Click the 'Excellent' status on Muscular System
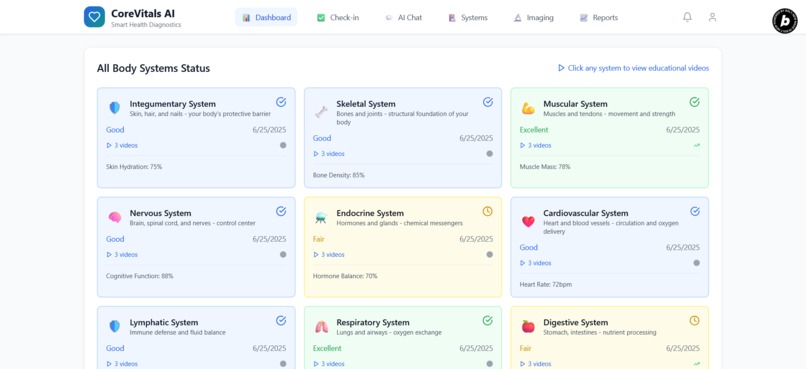Screen dimensions: 806x369 pyautogui.click(x=534, y=130)
